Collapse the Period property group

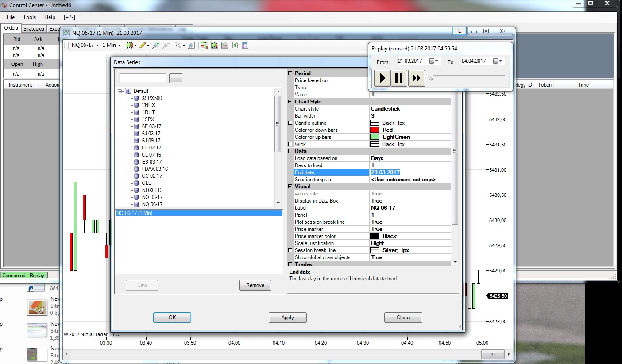[290, 73]
